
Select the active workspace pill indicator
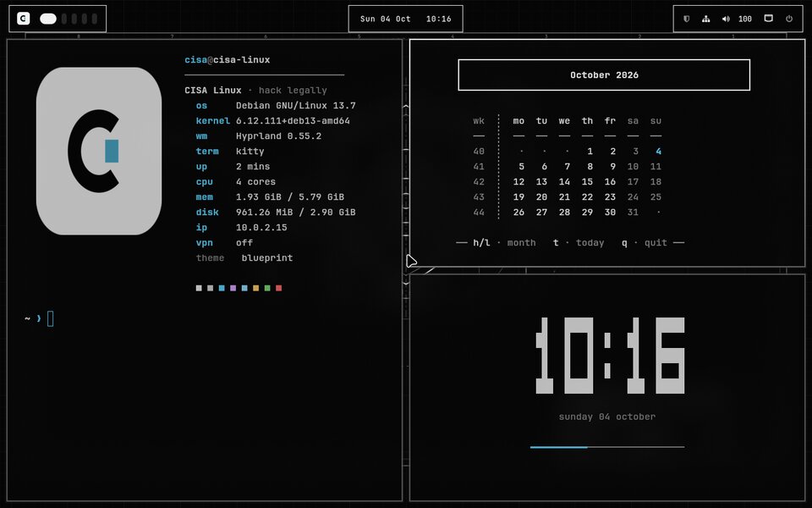click(48, 19)
